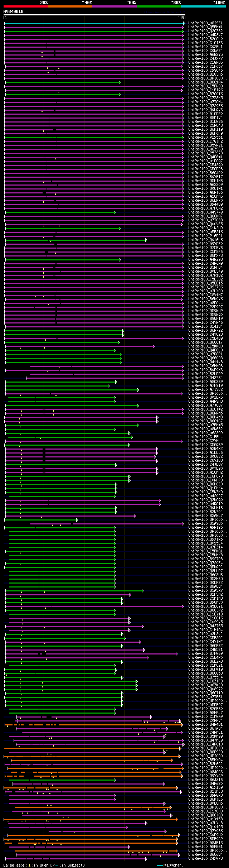The image size is (229, 868).
Task: Select label UniRef100_B8C1A4
Action: click(x=205, y=82)
